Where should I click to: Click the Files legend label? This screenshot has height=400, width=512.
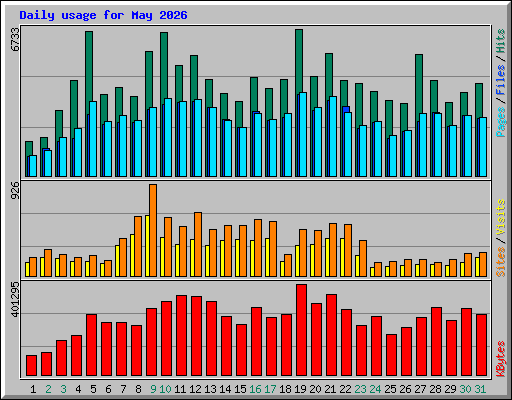[x=501, y=80]
